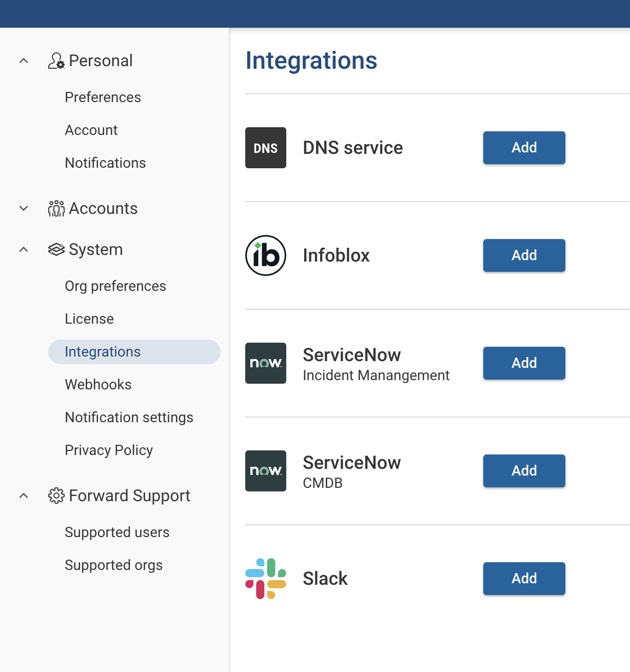Collapse the Forward Support section
The width and height of the screenshot is (630, 672).
tap(23, 496)
